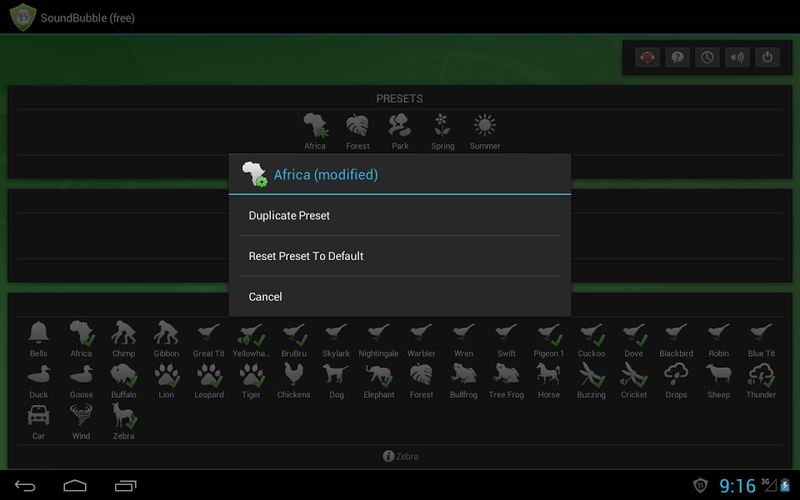Choose Duplicate Preset in the dialog
Image resolution: width=800 pixels, height=500 pixels.
pyautogui.click(x=399, y=215)
